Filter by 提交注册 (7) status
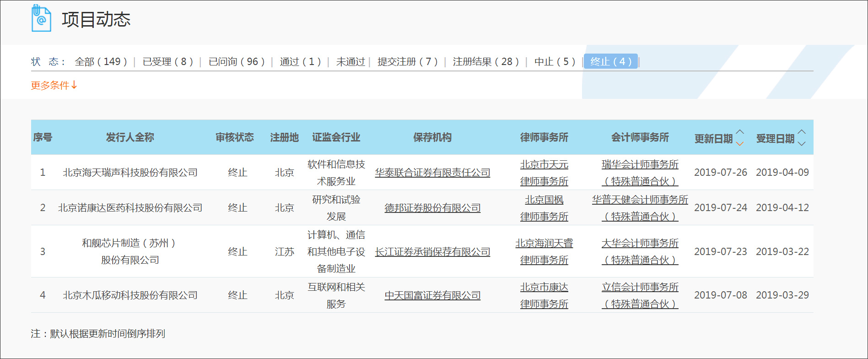Viewport: 868px width, 359px height. 408,62
